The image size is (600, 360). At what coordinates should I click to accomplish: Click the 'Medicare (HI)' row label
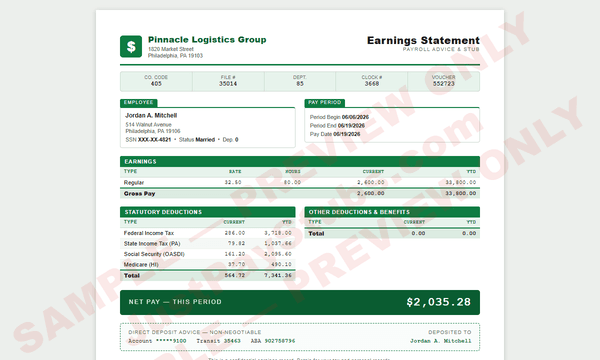[141, 264]
